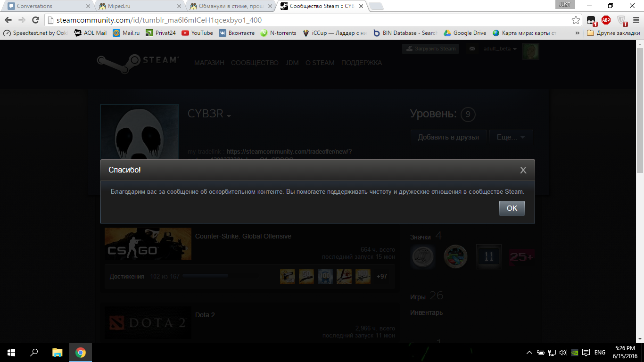Click the Загрузить Steam button
The height and width of the screenshot is (362, 644).
(x=430, y=49)
